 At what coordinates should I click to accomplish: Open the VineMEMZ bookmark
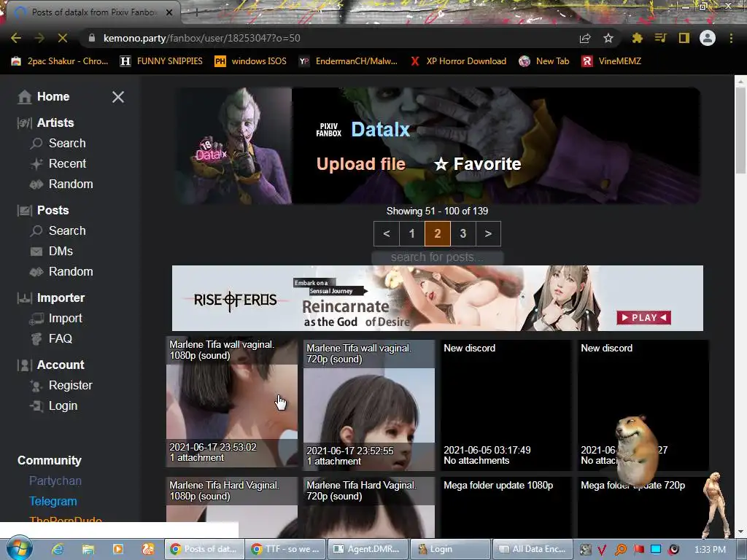612,61
